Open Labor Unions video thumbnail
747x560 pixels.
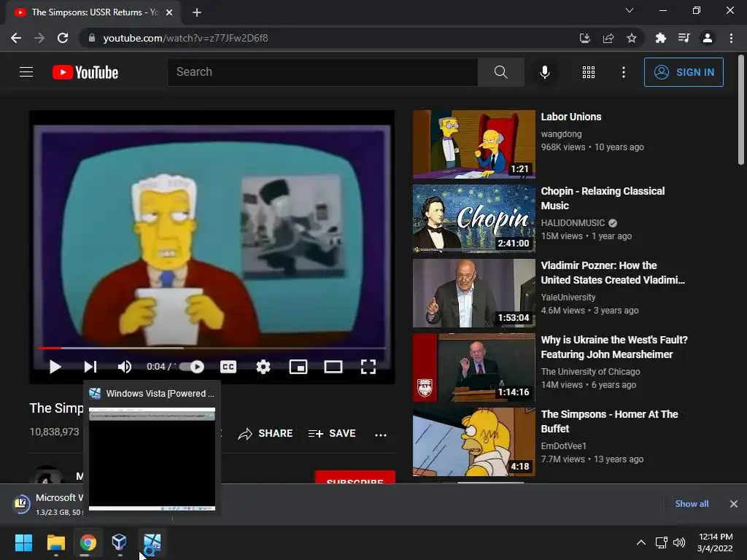[474, 144]
